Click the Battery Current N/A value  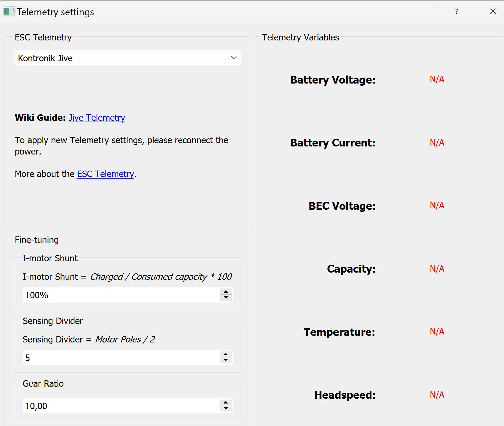point(437,143)
